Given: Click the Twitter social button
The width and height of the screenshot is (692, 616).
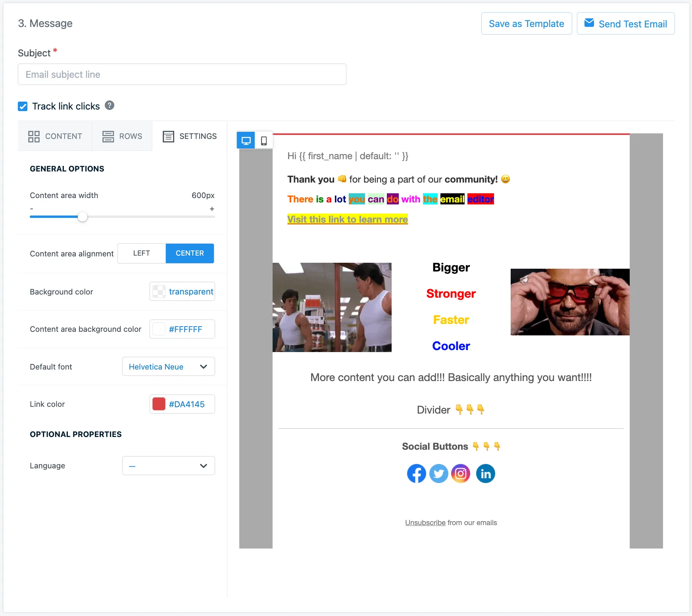Looking at the screenshot, I should pos(439,474).
